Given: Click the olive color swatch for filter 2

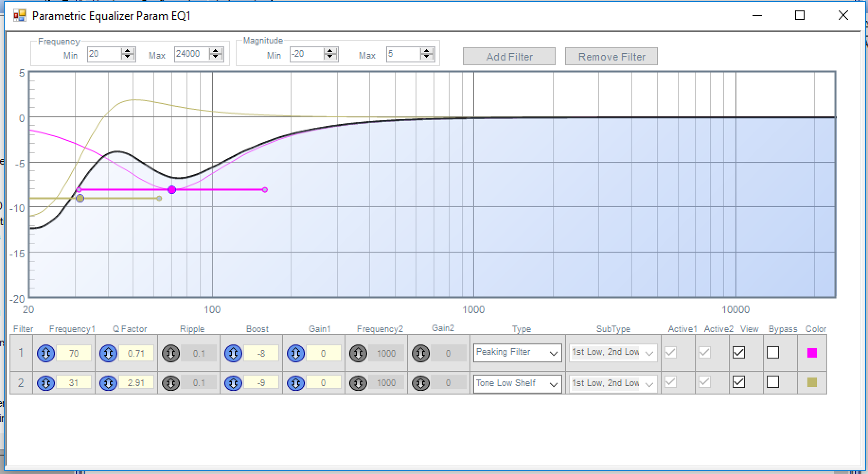Looking at the screenshot, I should point(812,382).
